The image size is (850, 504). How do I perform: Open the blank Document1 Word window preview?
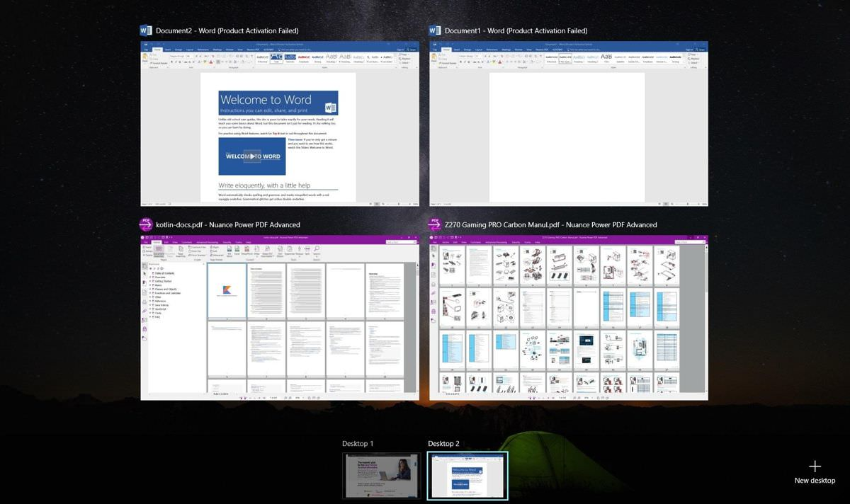(x=568, y=124)
